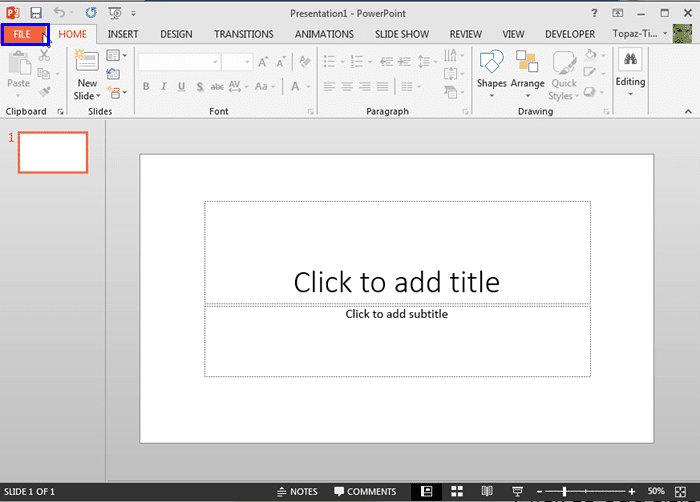The image size is (700, 502).
Task: Click the zoom in plus button
Action: tap(631, 492)
